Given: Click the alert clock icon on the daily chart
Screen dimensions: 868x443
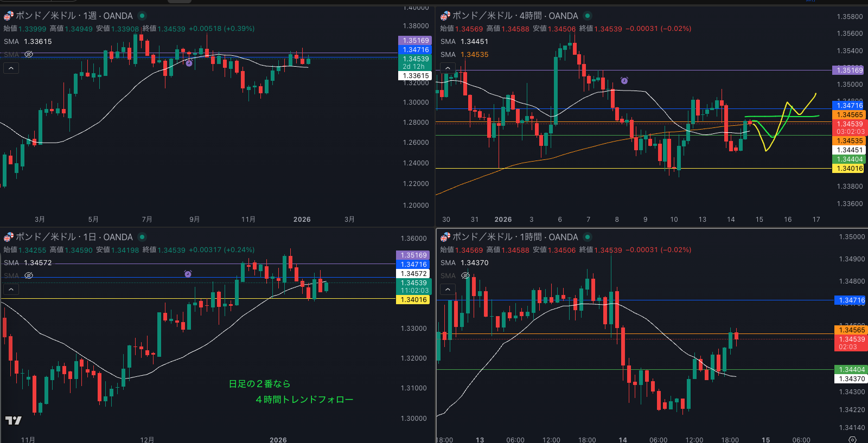Looking at the screenshot, I should pos(188,274).
